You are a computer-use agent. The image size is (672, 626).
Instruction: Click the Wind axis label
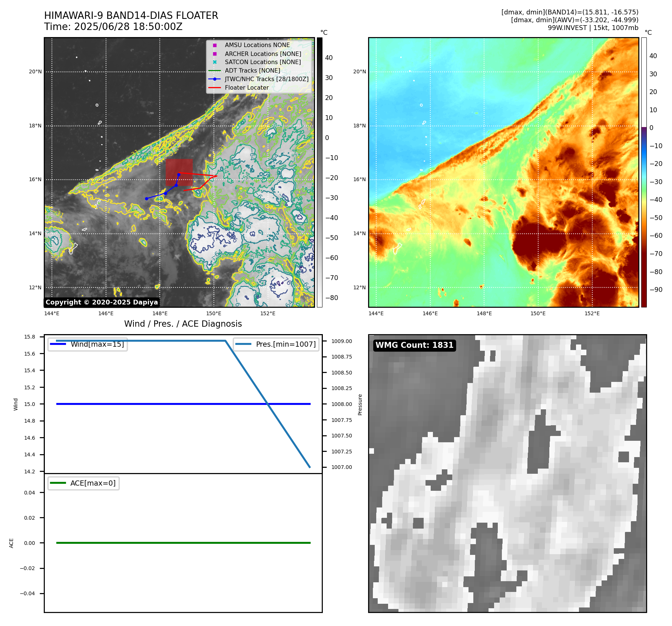16,404
